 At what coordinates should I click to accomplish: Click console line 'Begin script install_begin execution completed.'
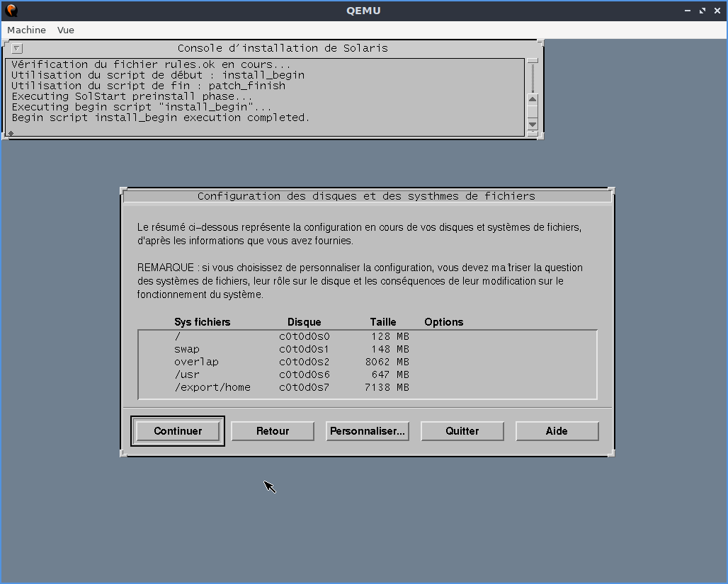coord(160,118)
